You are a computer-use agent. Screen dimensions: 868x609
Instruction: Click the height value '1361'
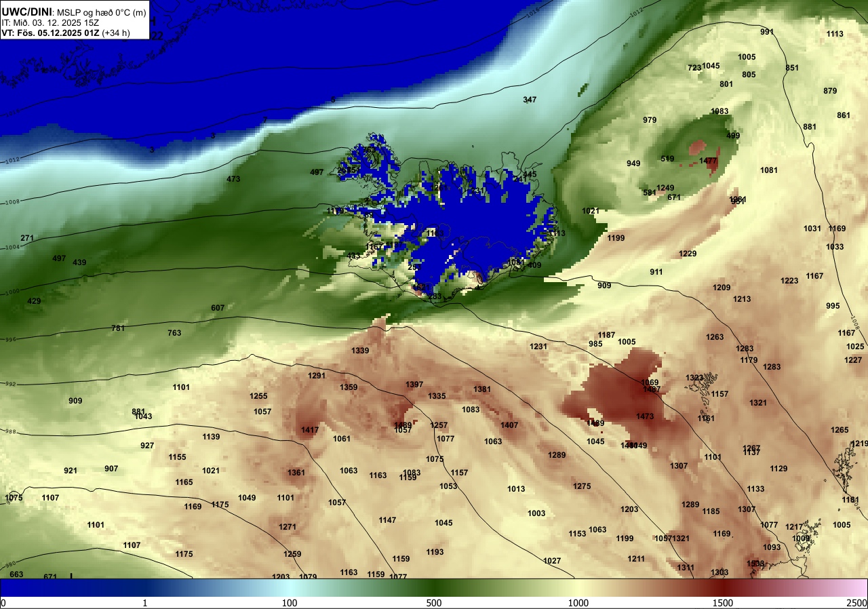296,473
